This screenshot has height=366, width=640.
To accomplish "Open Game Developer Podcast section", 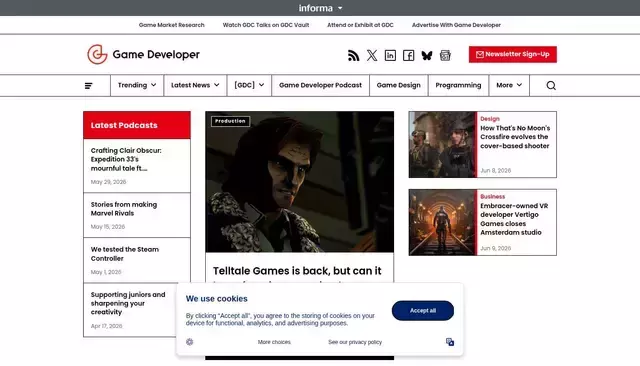I will tap(320, 85).
